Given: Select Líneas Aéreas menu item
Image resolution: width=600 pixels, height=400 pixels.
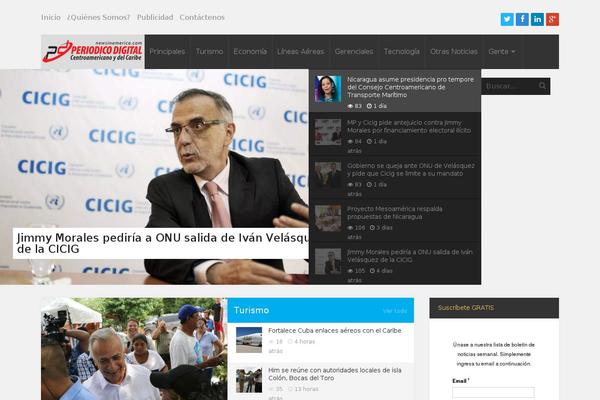Looking at the screenshot, I should pos(300,52).
